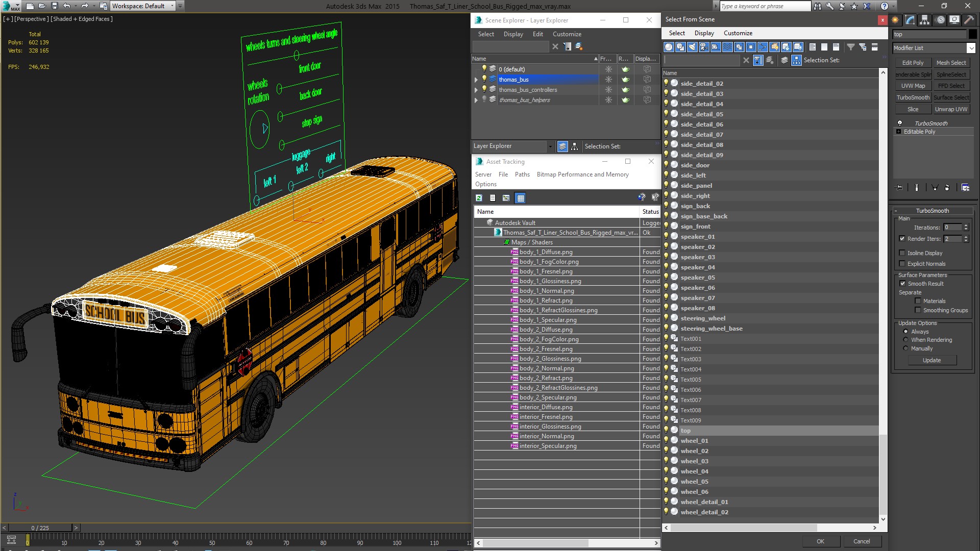This screenshot has height=551, width=980.
Task: Open Server menu in Asset Tracking
Action: pos(483,174)
